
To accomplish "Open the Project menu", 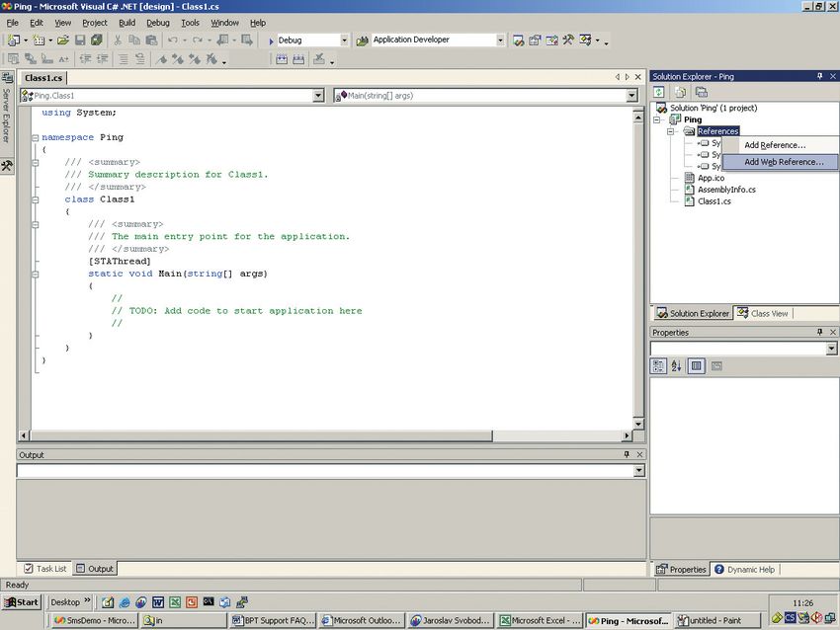I will [x=95, y=23].
